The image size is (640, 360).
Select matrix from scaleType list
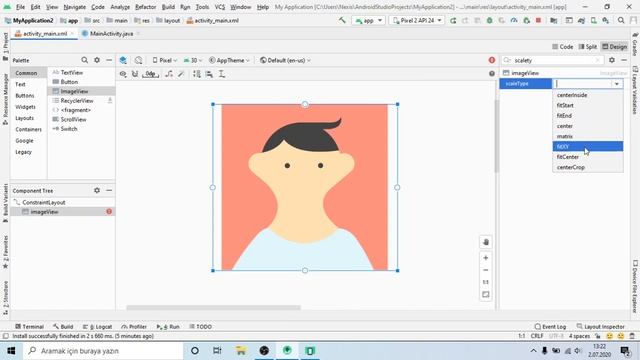(588, 136)
